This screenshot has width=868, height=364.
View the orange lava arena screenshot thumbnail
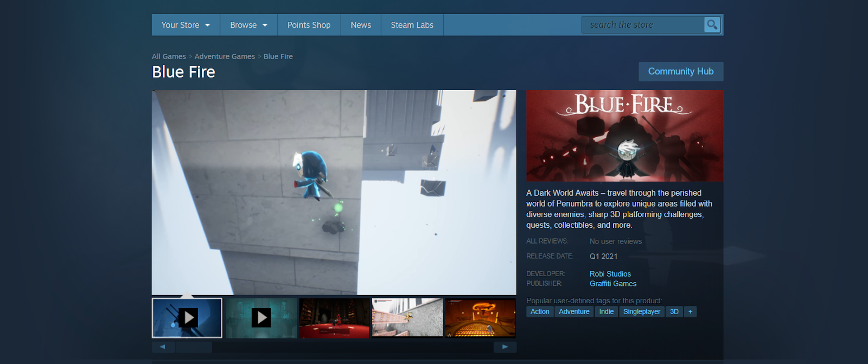pyautogui.click(x=480, y=318)
